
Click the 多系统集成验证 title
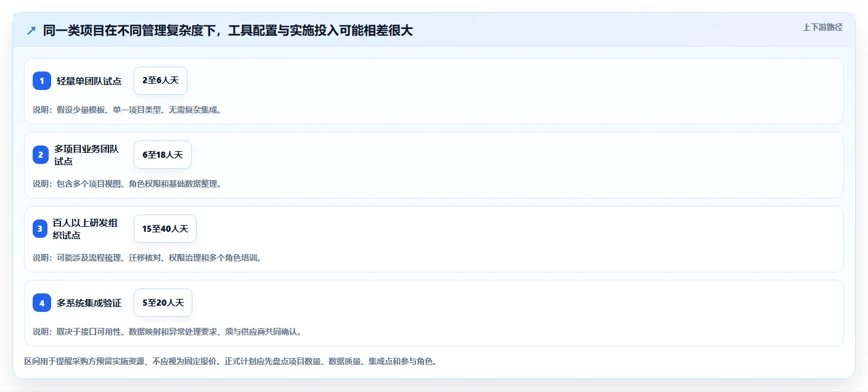tap(89, 303)
